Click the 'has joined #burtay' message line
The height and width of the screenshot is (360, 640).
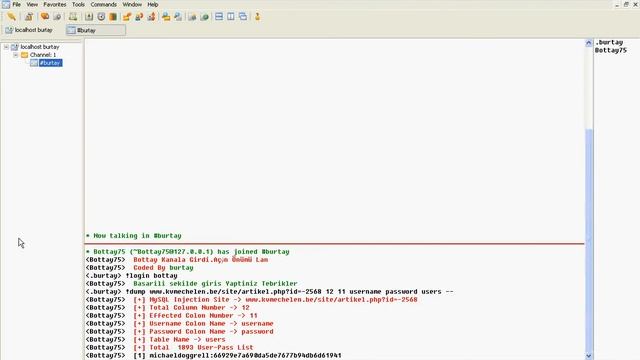(188, 252)
